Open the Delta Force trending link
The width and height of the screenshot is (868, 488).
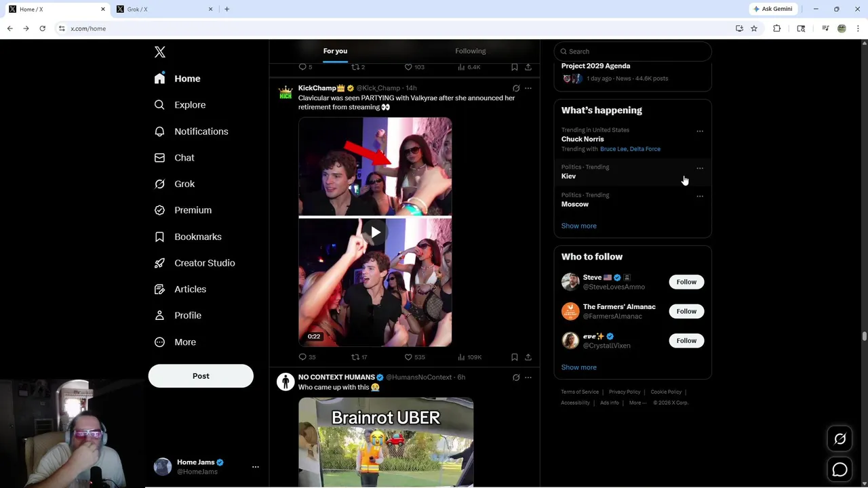pos(645,149)
